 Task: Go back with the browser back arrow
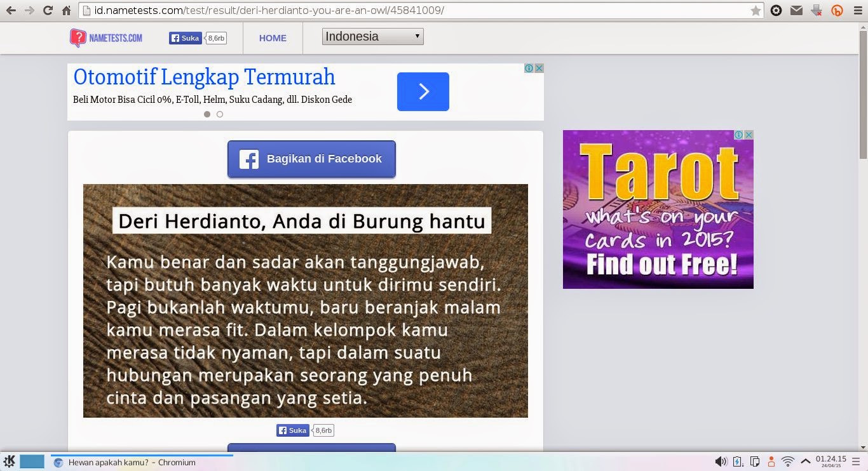tap(11, 10)
